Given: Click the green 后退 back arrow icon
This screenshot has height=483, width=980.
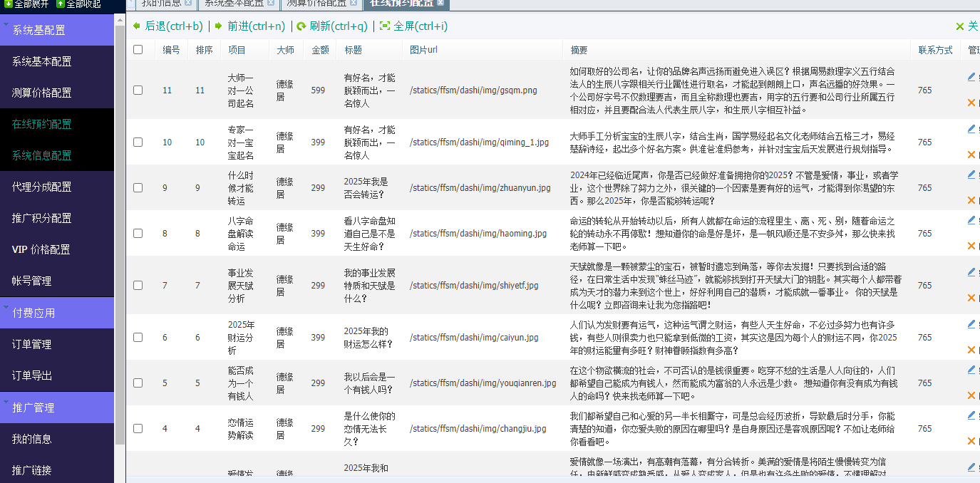Looking at the screenshot, I should click(137, 26).
